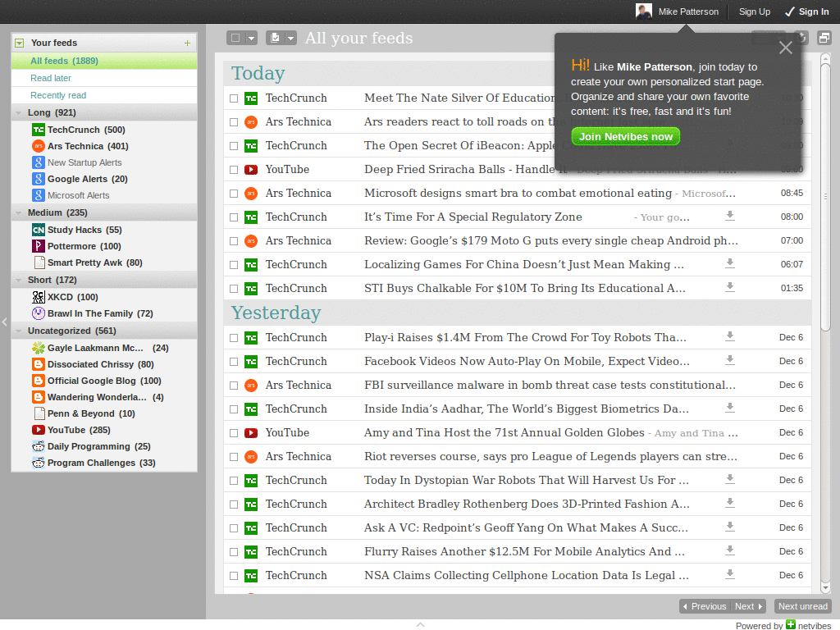Viewport: 840px width, 630px height.
Task: Click download icon on STI Buys Chalkable row
Action: point(729,287)
